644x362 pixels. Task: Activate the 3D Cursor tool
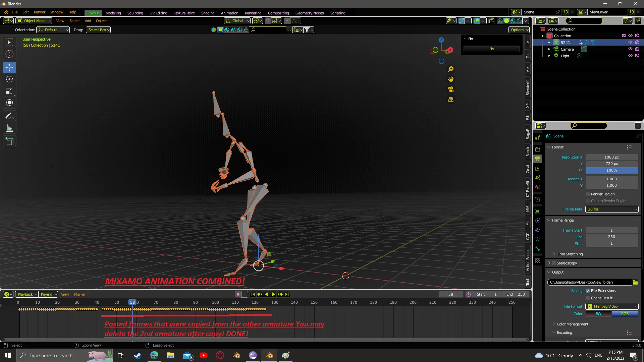(9, 54)
